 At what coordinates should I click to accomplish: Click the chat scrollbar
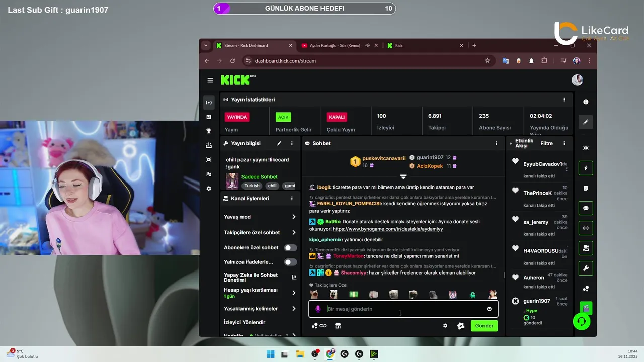click(x=504, y=275)
